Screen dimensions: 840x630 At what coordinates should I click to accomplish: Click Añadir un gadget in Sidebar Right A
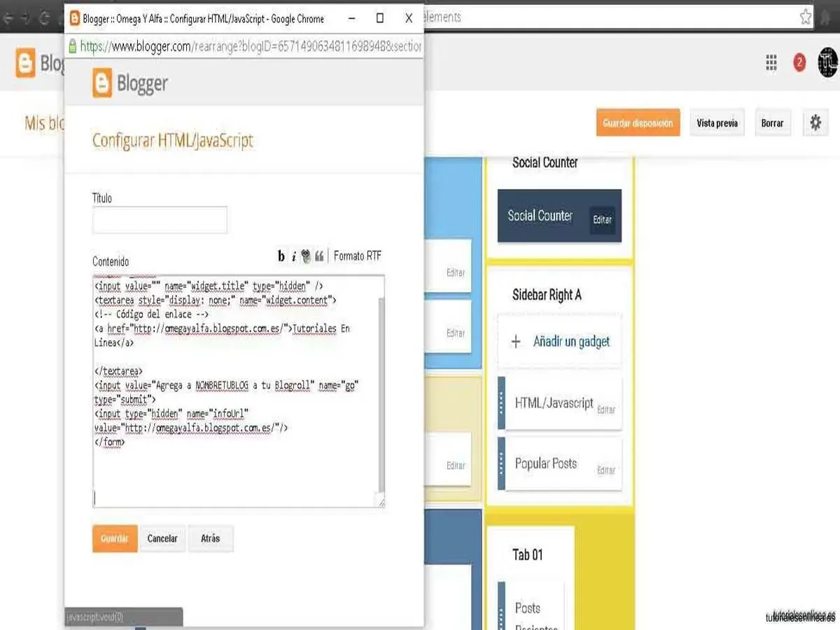tap(571, 342)
